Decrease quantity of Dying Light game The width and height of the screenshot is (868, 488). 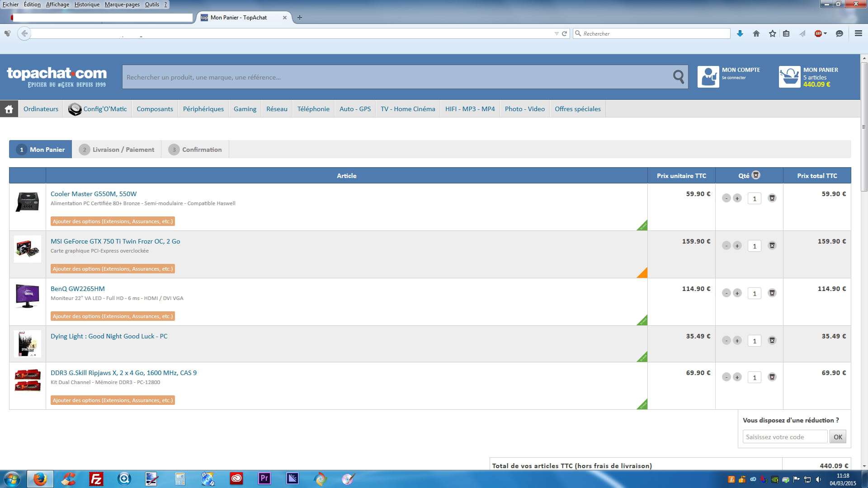(726, 341)
